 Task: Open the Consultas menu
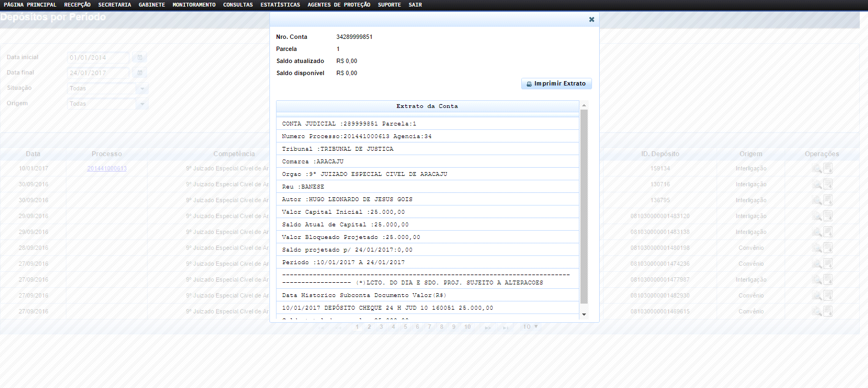point(238,5)
